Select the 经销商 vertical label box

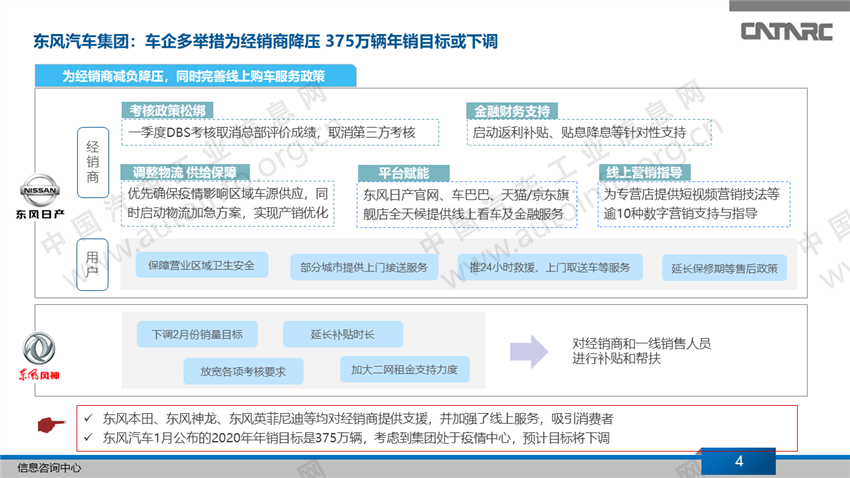[x=93, y=162]
